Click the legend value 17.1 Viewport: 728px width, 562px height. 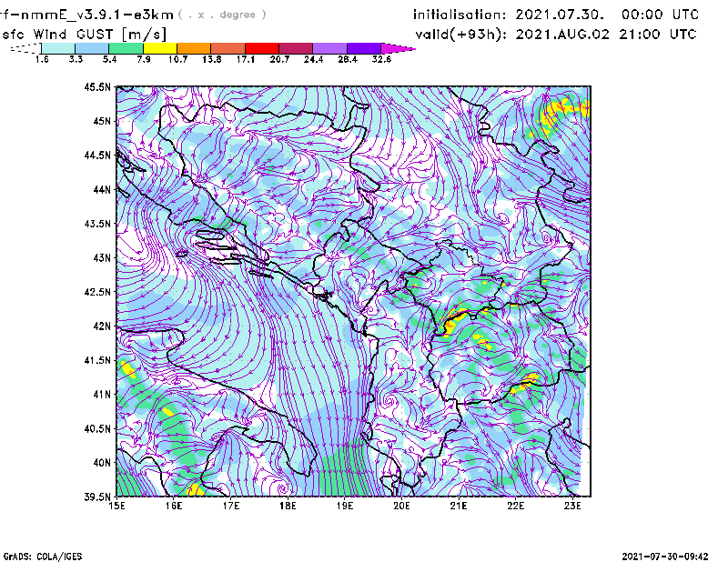(246, 59)
